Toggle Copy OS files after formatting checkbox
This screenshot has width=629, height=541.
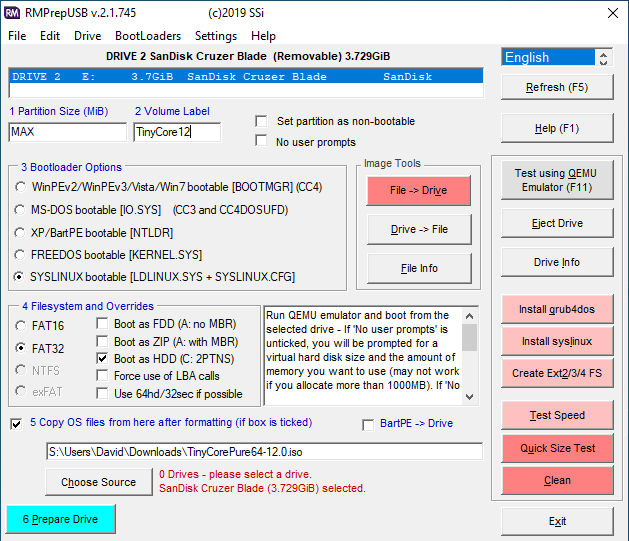pyautogui.click(x=16, y=424)
